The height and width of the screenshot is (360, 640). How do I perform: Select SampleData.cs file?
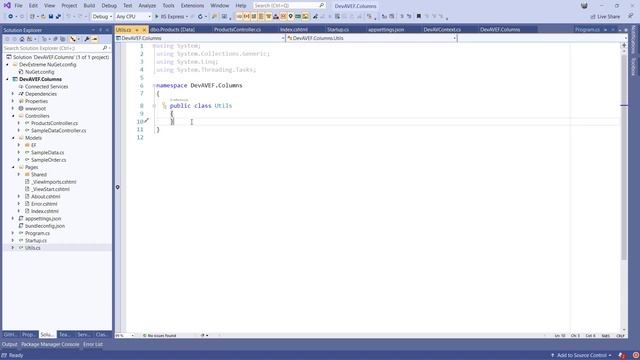(x=47, y=153)
